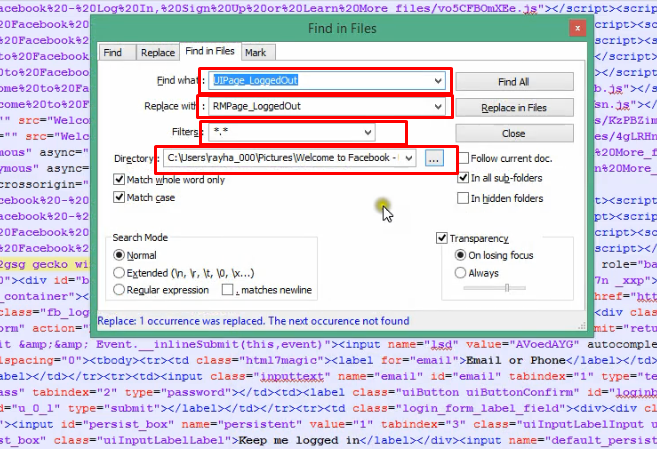Viewport: 657px width, 449px height.
Task: Uncheck In all sub-folders
Action: [x=463, y=178]
